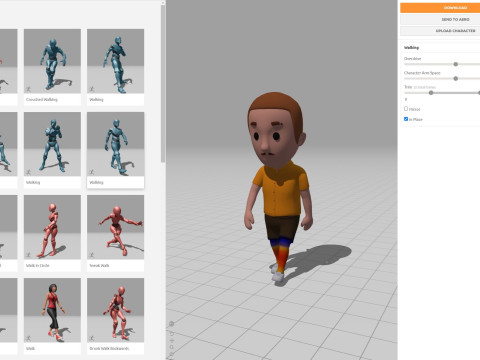Click motion icon on woman Walk thumbnail
The image size is (480, 360).
click(x=29, y=338)
